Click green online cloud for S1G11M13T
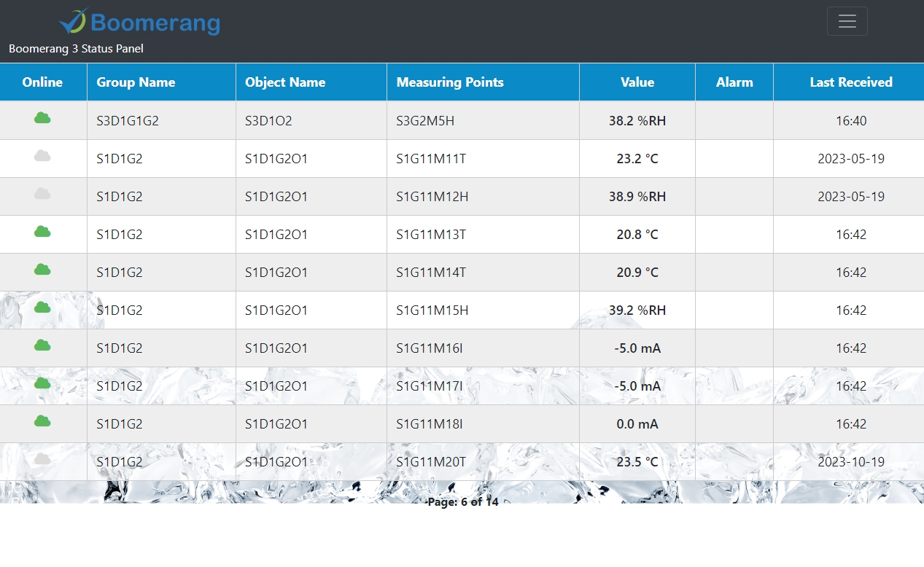This screenshot has height=567, width=924. coord(42,232)
